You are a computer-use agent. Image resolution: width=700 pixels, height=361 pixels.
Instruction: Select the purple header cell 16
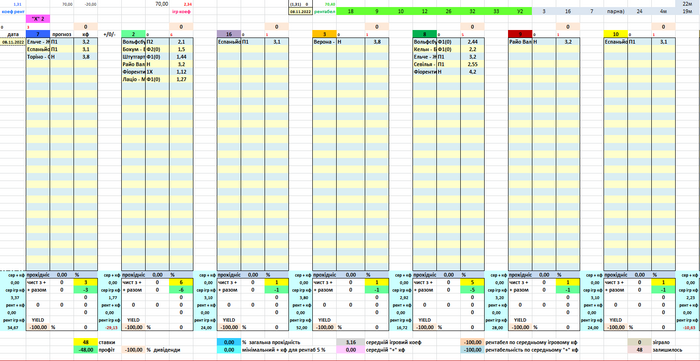[x=229, y=34]
